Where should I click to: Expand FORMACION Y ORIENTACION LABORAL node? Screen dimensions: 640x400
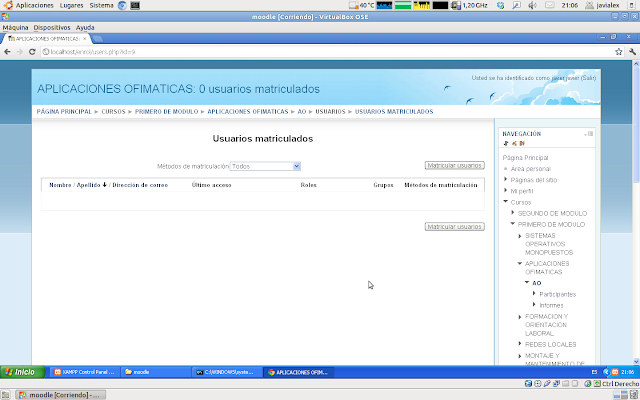(x=520, y=316)
